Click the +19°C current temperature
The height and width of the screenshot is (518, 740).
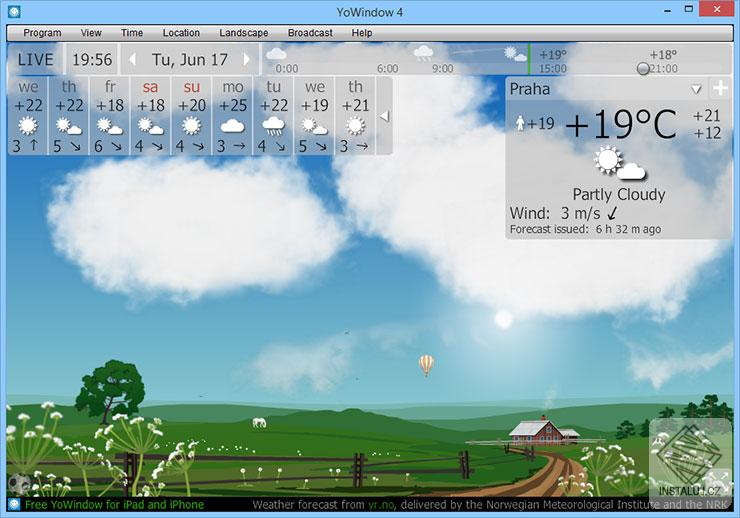point(622,125)
